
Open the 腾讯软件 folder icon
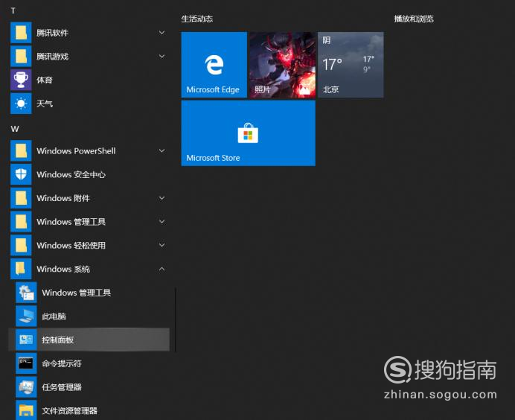click(x=21, y=33)
